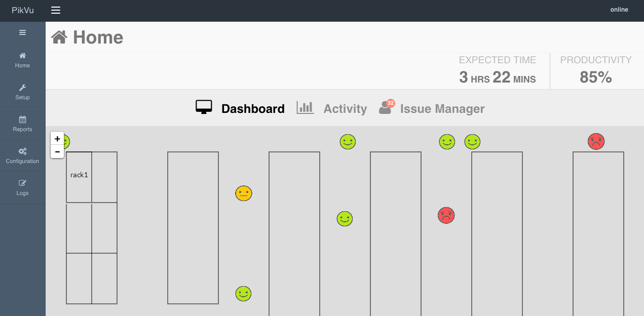Click the red angry face at top right
This screenshot has width=644, height=316.
click(x=596, y=141)
